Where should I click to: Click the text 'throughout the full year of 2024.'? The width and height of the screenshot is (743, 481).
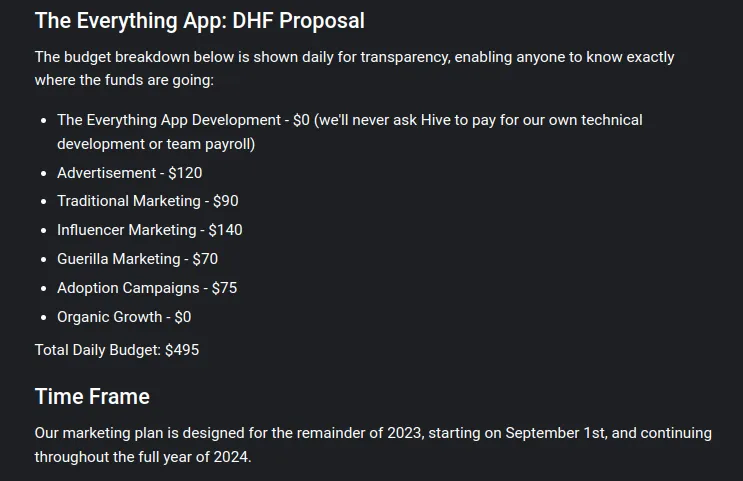pyautogui.click(x=143, y=457)
